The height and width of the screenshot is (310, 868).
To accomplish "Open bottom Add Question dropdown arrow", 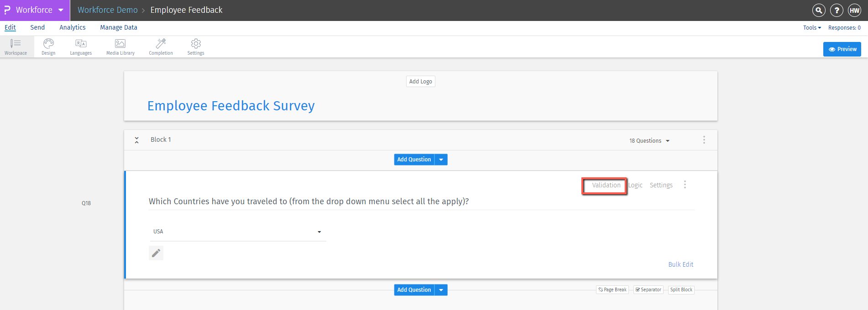I will [x=441, y=290].
